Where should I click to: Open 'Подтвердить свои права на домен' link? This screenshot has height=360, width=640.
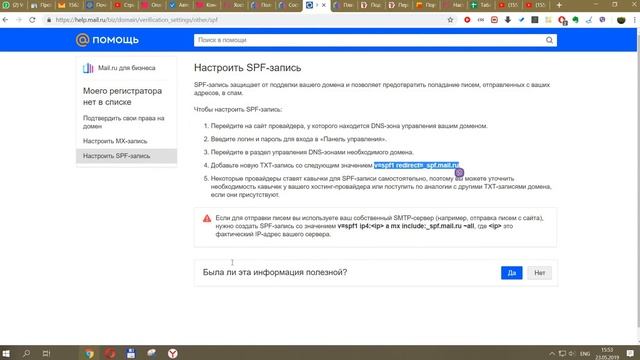click(124, 122)
